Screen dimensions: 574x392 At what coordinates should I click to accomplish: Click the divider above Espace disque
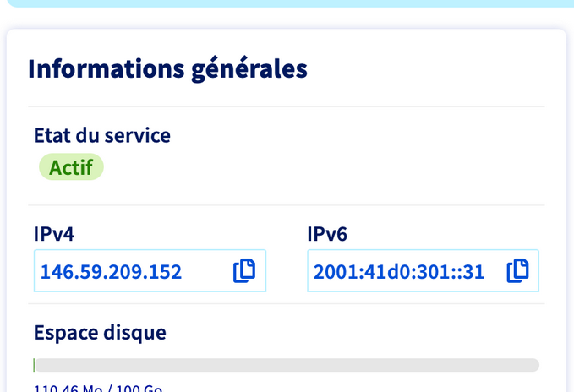click(287, 303)
